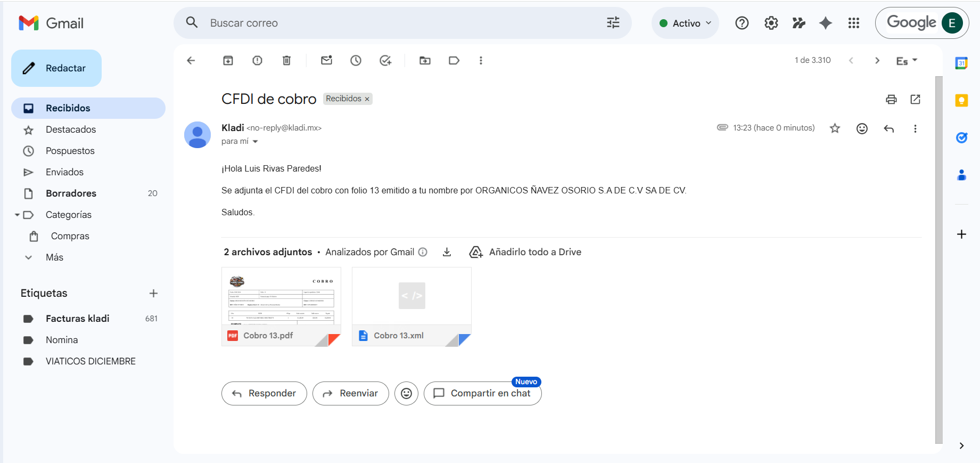Image resolution: width=980 pixels, height=463 pixels.
Task: Click the email vertical scrollbar
Action: pyautogui.click(x=939, y=260)
